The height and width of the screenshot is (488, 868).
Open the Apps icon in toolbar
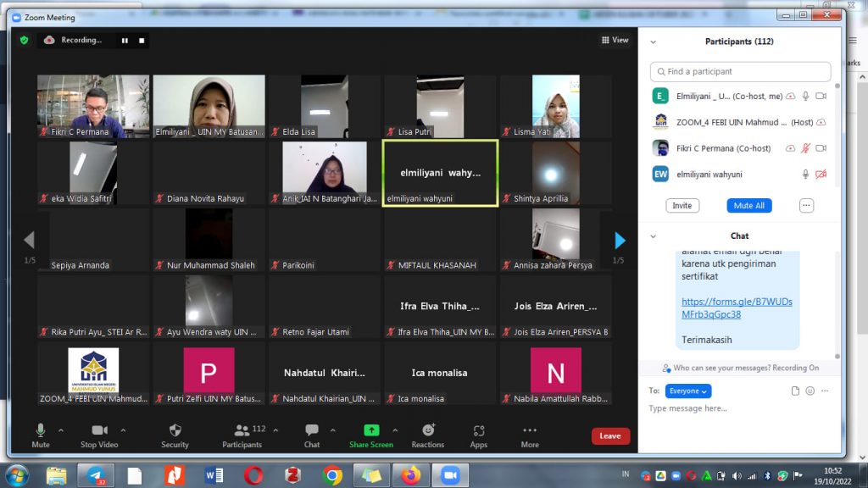point(479,430)
